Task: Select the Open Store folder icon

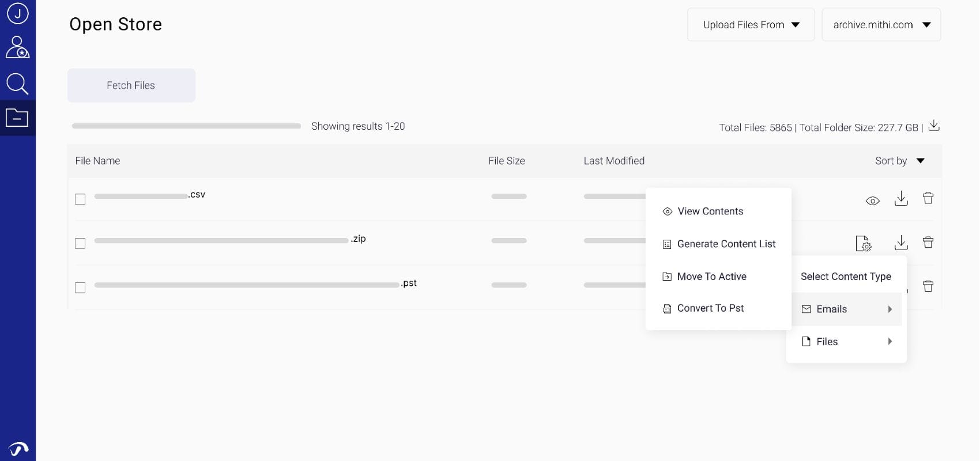Action: pos(17,118)
